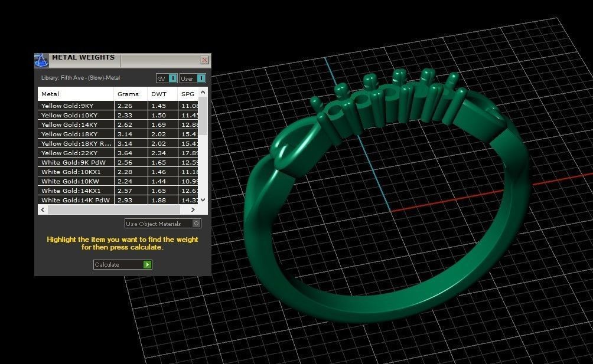Click the metal list scroll-up arrow
The width and height of the screenshot is (593, 364).
[x=203, y=92]
